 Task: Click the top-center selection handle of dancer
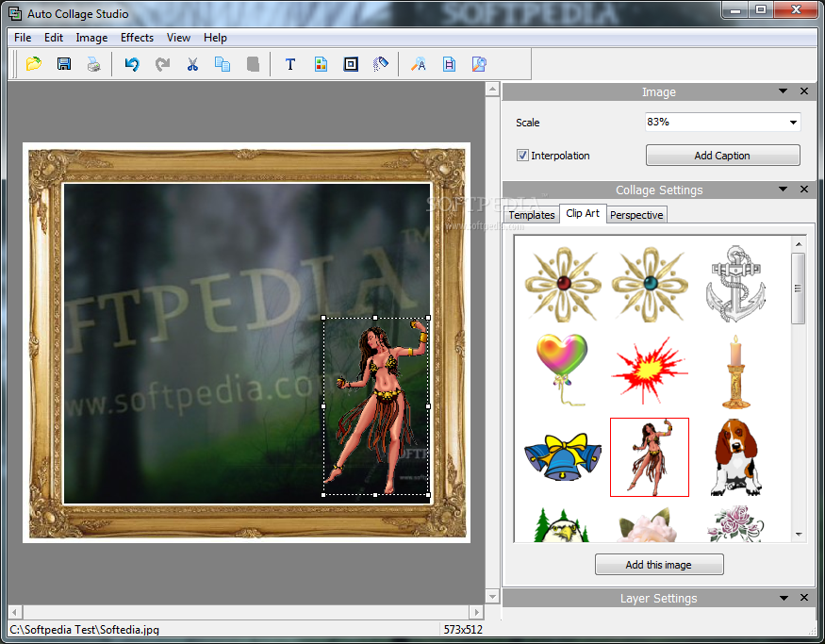coord(375,318)
